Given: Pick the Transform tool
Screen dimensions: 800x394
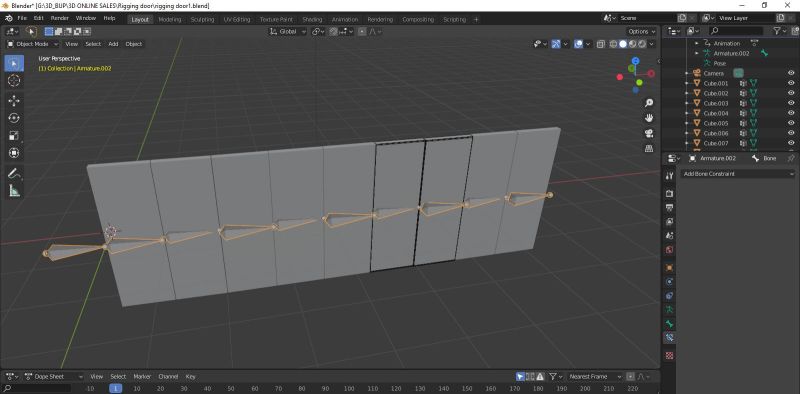Looking at the screenshot, I should (14, 153).
